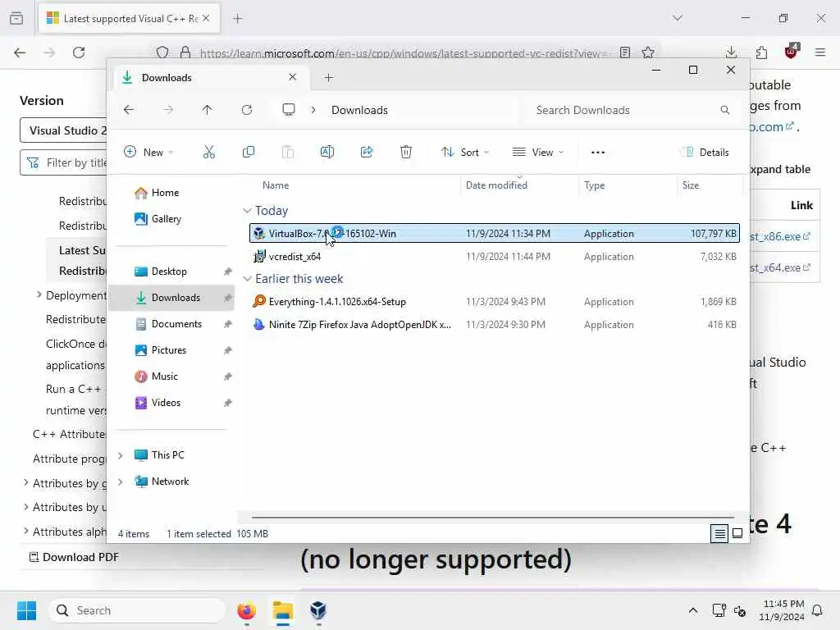Click the breadcrumb chevron before Downloads
The width and height of the screenshot is (840, 630).
click(313, 110)
